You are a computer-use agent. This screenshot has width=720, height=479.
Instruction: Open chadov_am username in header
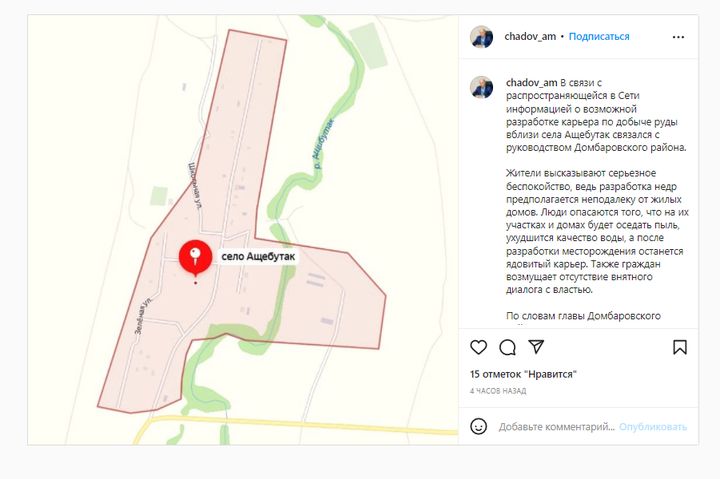pos(530,37)
